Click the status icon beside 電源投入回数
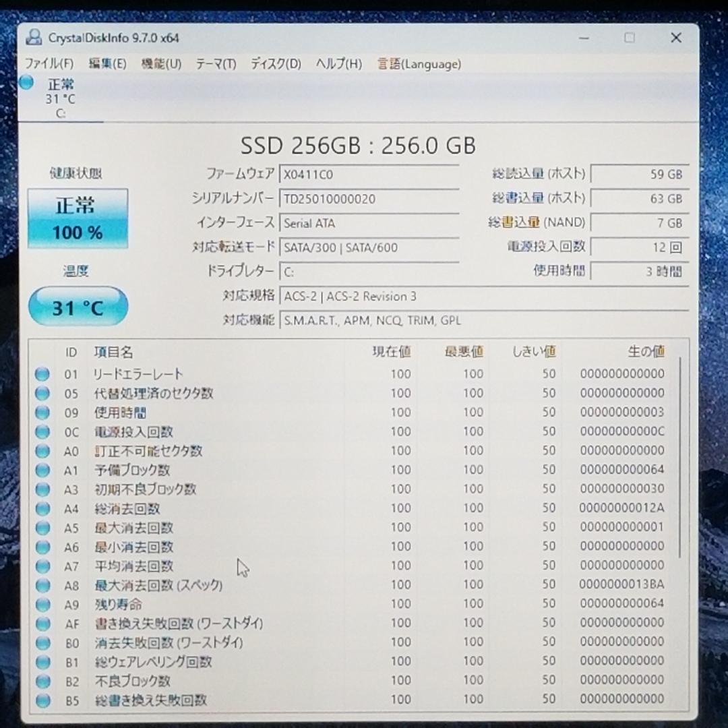The height and width of the screenshot is (728, 728). point(42,431)
